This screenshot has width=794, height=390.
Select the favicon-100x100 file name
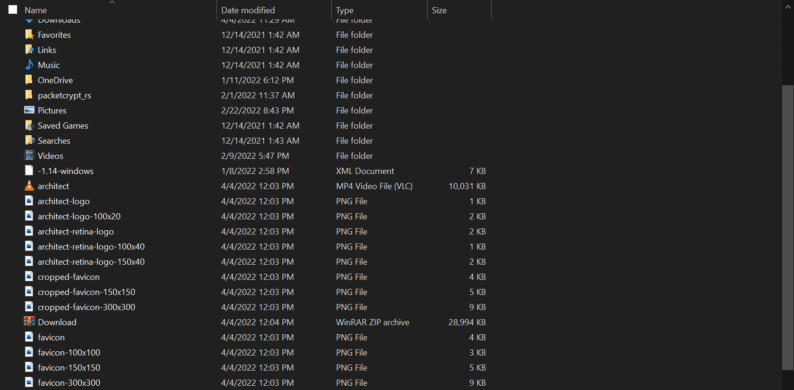click(x=68, y=353)
